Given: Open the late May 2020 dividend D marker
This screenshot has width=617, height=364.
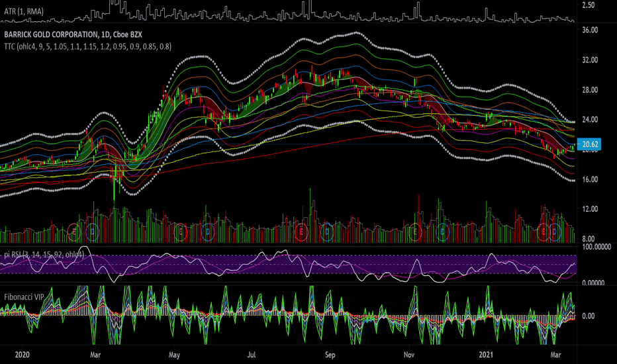Looking at the screenshot, I should click(208, 232).
